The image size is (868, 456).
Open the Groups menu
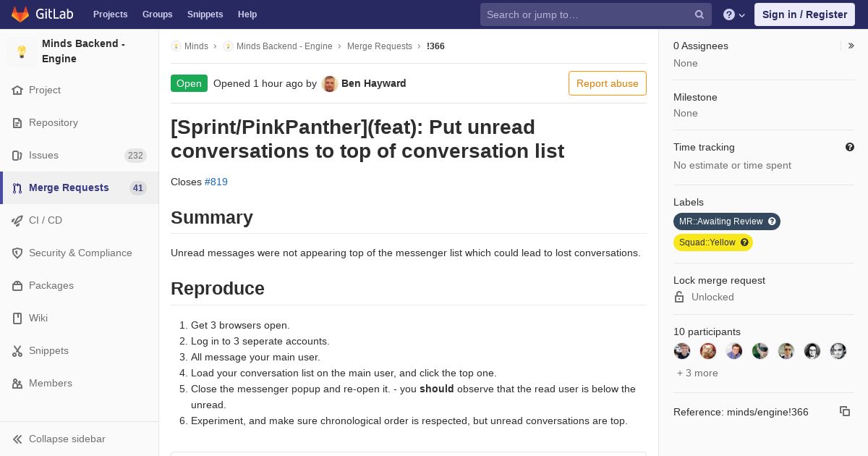click(157, 14)
